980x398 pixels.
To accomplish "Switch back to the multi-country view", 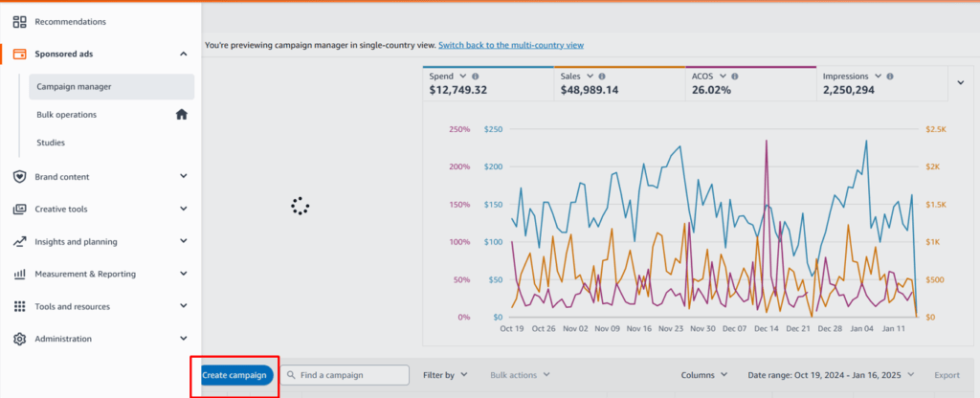I will tap(510, 45).
